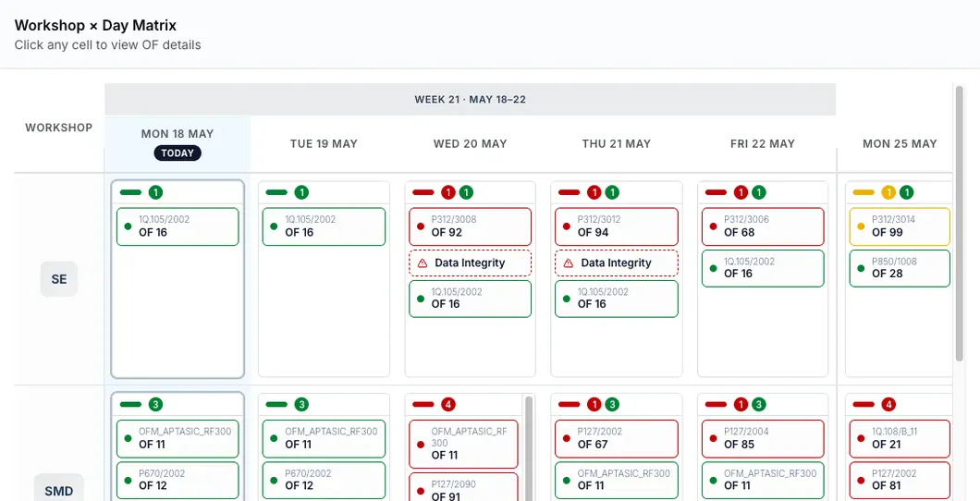Click green badge 3 in SMD Friday cell
Screen dimensions: 980x501
click(759, 404)
